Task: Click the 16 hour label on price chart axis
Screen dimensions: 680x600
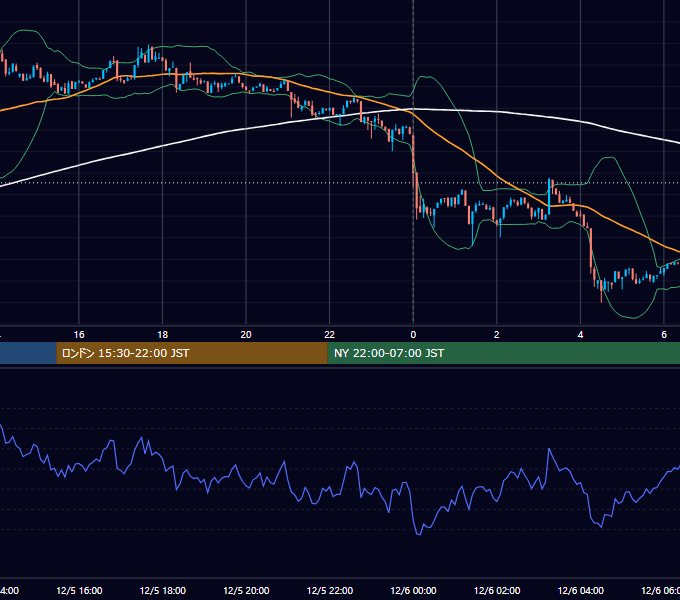Action: tap(79, 335)
